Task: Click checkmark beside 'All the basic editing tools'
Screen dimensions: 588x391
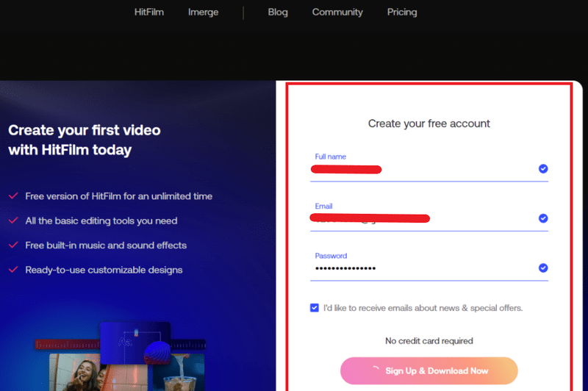Action: [x=13, y=220]
